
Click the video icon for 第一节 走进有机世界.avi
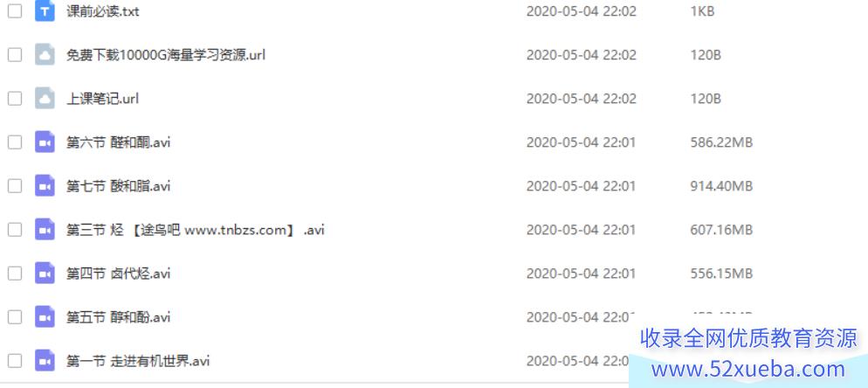coord(45,361)
